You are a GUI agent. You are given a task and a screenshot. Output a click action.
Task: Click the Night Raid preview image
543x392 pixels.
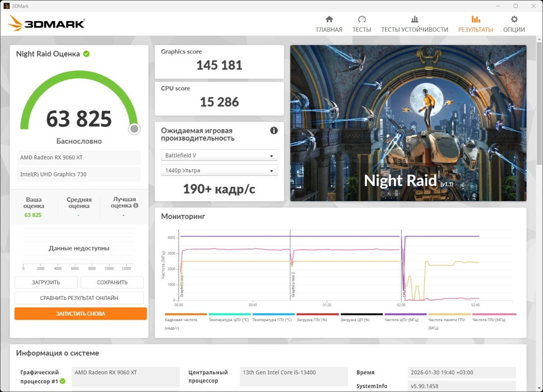click(x=408, y=123)
